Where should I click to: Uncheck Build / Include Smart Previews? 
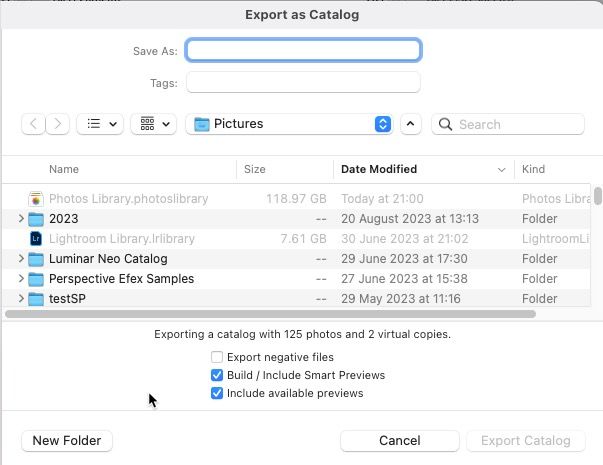tap(217, 375)
